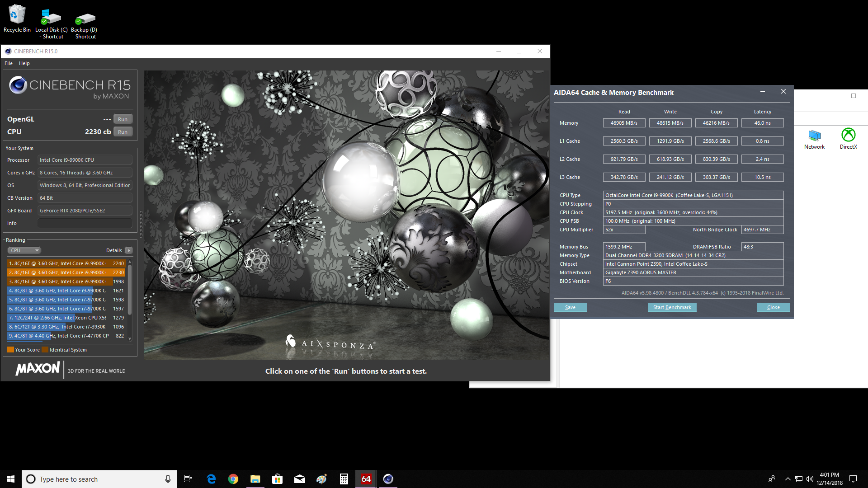
Task: Show hidden system tray icons
Action: [x=788, y=479]
